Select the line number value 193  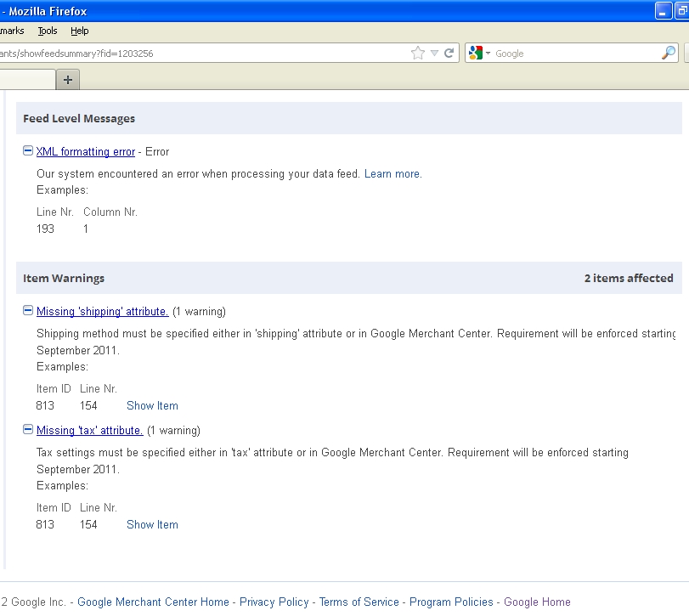pyautogui.click(x=45, y=229)
